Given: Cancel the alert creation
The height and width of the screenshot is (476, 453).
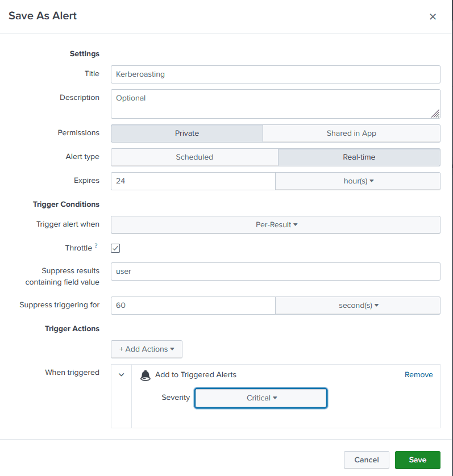Looking at the screenshot, I should coord(366,460).
